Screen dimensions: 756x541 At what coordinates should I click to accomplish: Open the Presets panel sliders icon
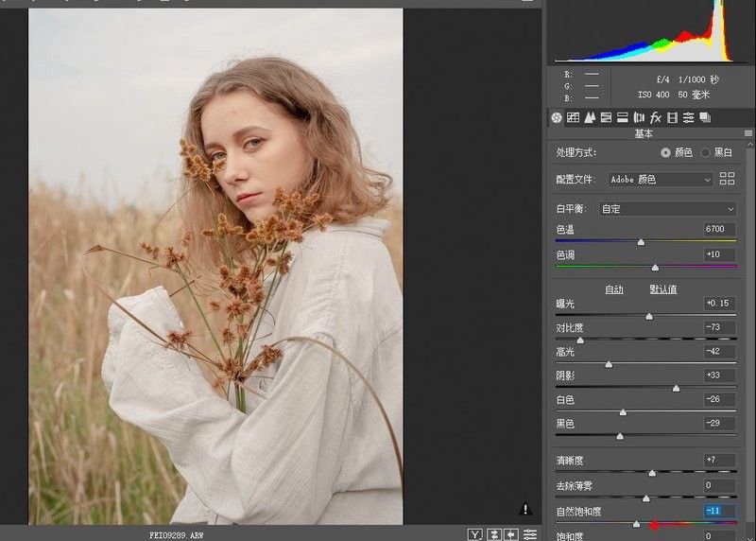(x=689, y=117)
